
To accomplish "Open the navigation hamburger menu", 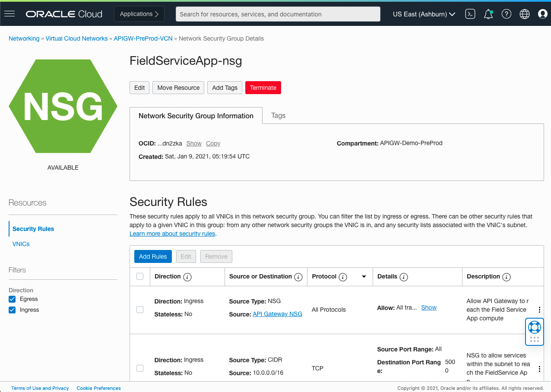I will (9, 13).
